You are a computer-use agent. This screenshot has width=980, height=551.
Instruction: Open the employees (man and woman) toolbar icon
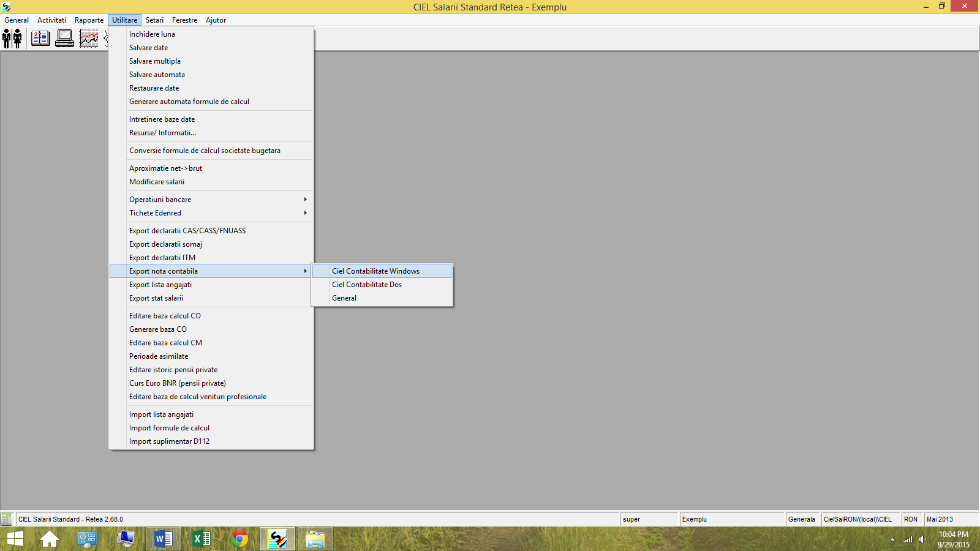pyautogui.click(x=12, y=39)
